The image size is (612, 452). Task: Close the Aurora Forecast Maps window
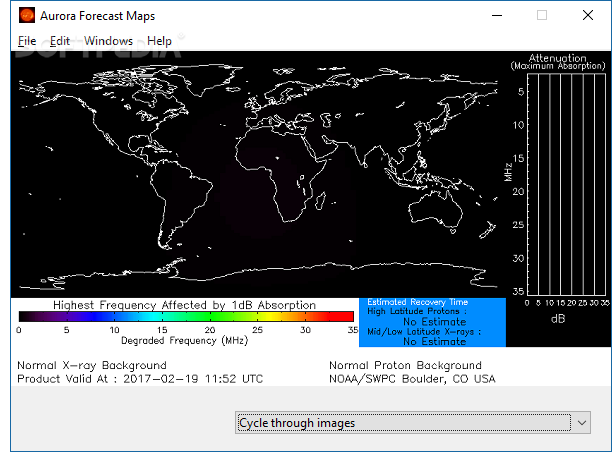(x=588, y=16)
